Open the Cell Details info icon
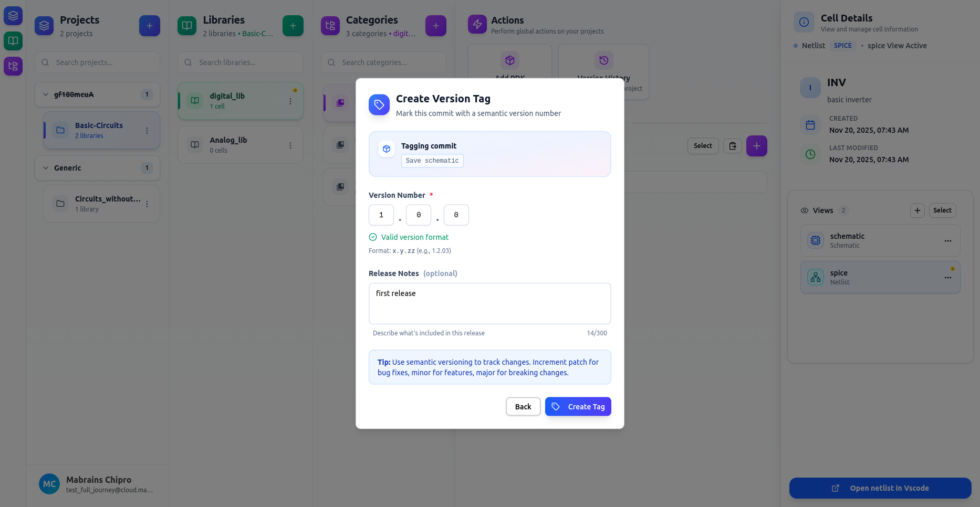Viewport: 980px width, 507px height. coord(803,22)
